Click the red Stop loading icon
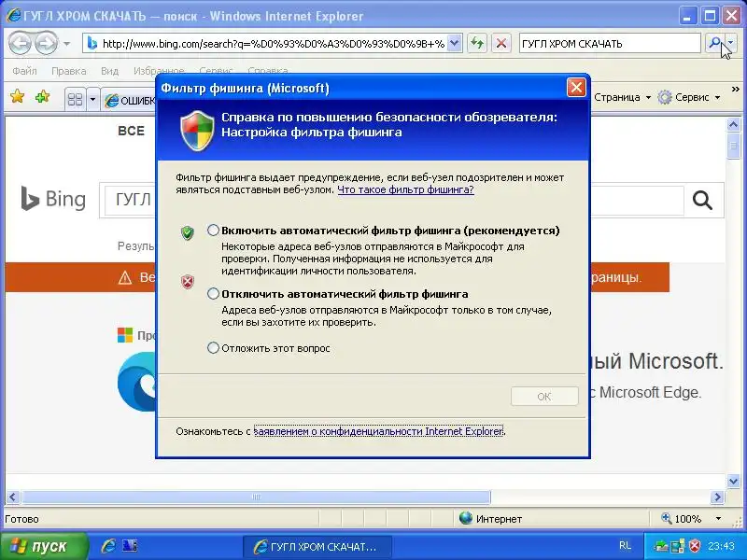Screen dimensions: 747x560 [x=501, y=44]
